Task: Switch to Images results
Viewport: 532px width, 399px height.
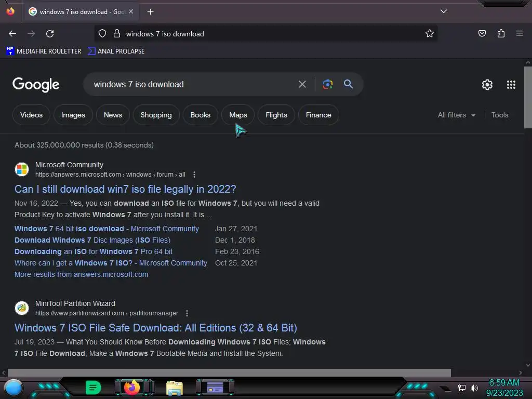Action: tap(73, 115)
